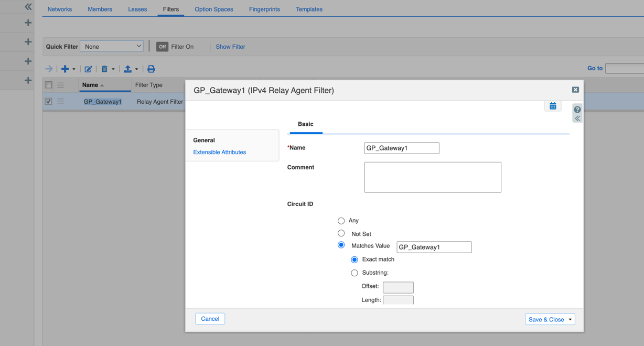The image size is (644, 346).
Task: Collapse the left sidebar with double chevron
Action: point(28,7)
